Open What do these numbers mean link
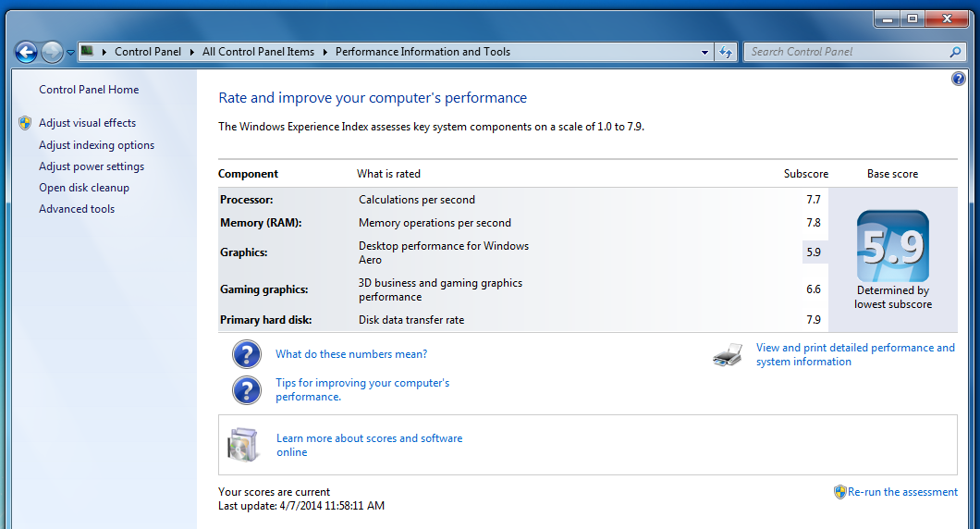The image size is (980, 529). 351,354
